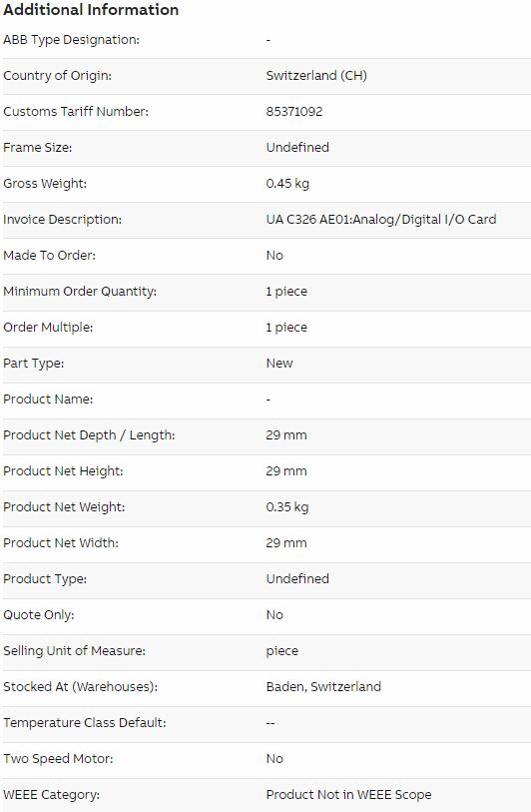Click the Product Name label
Image resolution: width=531 pixels, height=812 pixels.
48,400
